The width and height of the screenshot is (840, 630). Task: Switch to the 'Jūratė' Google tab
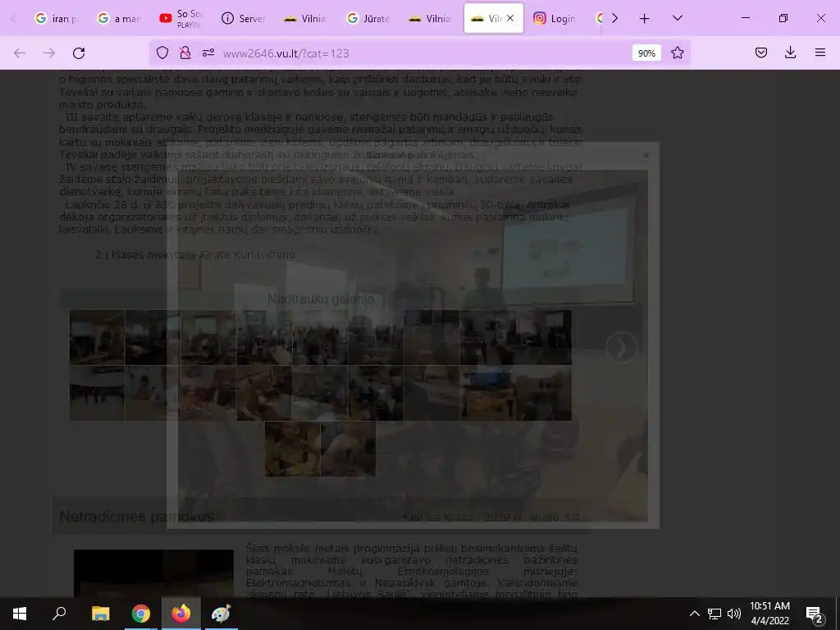pos(368,19)
